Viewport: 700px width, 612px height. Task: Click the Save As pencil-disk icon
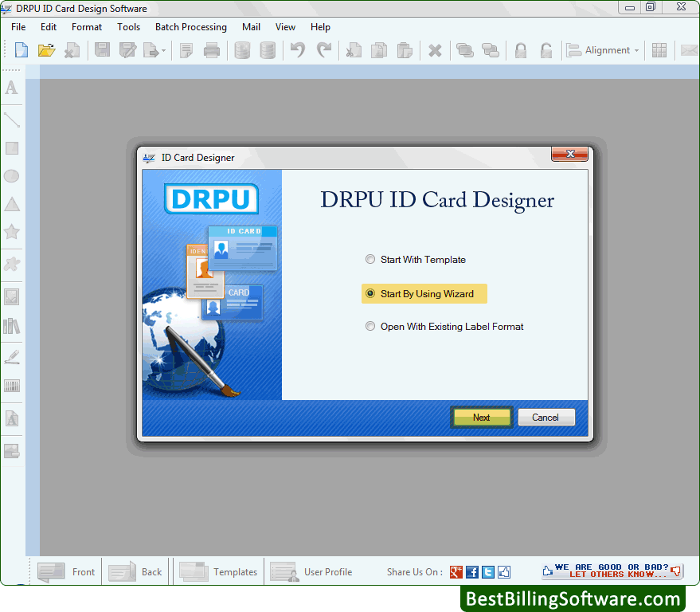tap(127, 50)
